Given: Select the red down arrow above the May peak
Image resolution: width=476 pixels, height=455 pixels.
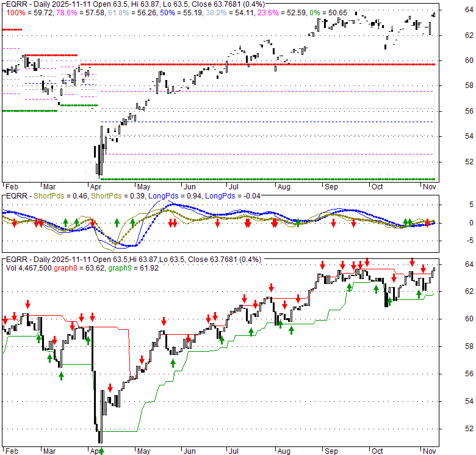Looking at the screenshot, I should pyautogui.click(x=164, y=322).
